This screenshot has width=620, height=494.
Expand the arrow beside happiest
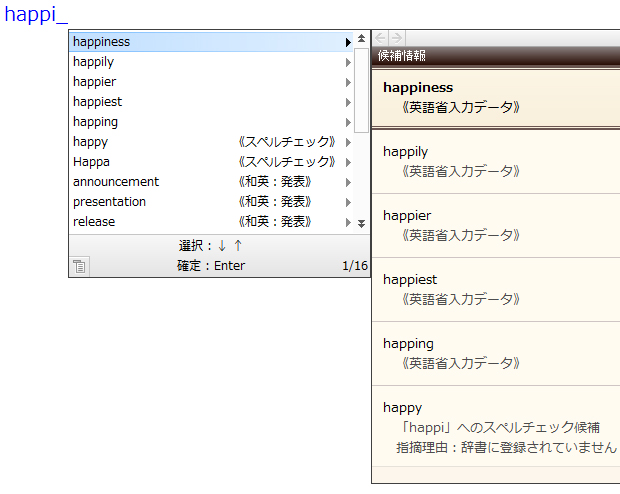[x=348, y=102]
